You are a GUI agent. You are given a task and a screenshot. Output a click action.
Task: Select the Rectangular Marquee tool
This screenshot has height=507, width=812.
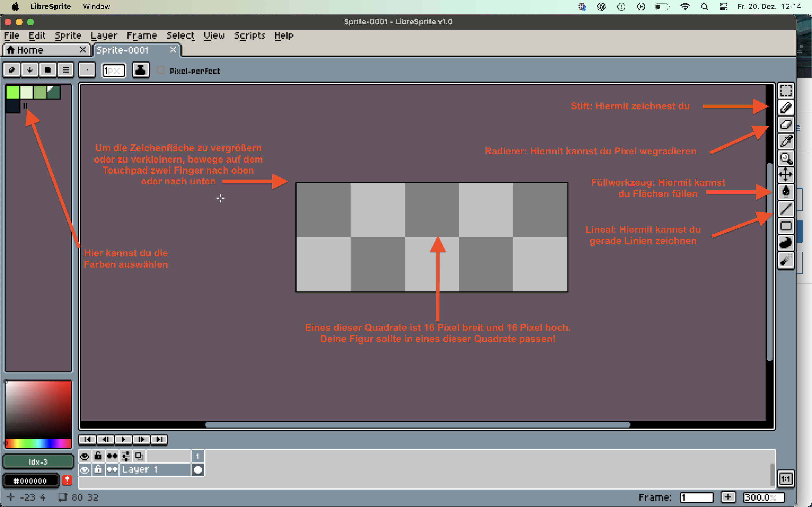point(785,90)
